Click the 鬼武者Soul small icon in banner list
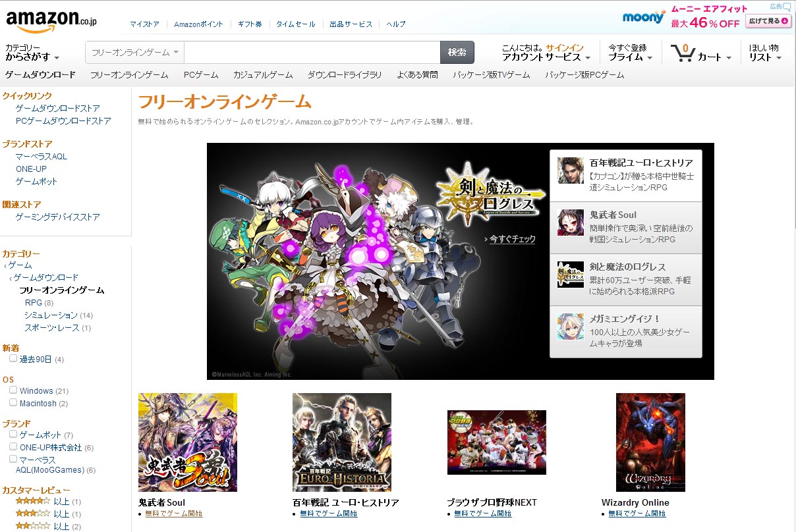This screenshot has width=796, height=532. pyautogui.click(x=570, y=223)
